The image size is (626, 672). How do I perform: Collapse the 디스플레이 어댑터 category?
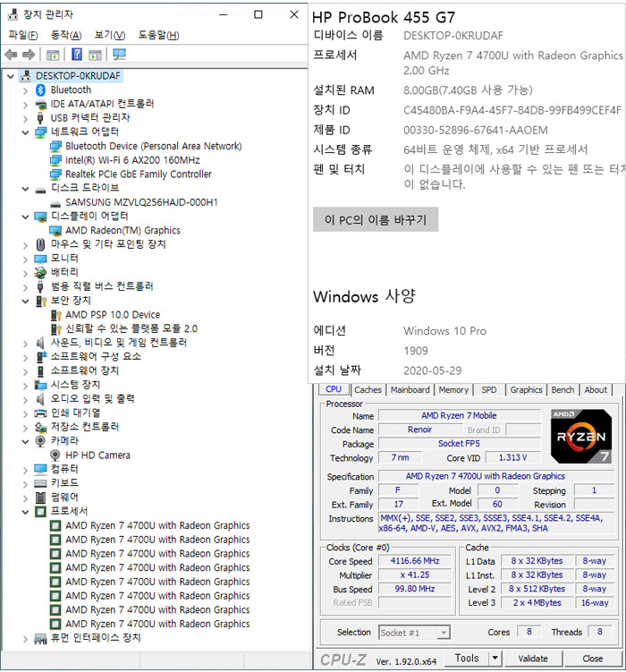tap(25, 217)
